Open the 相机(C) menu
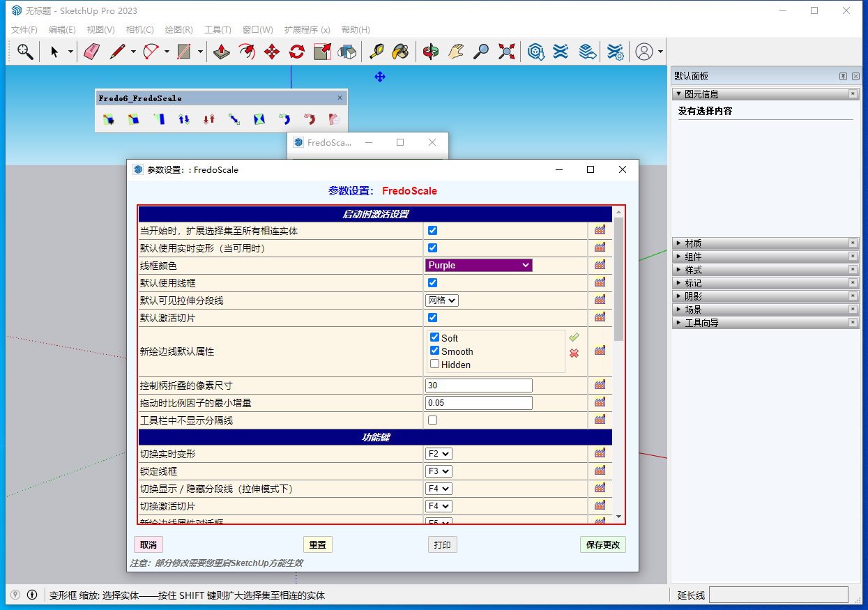 click(139, 29)
